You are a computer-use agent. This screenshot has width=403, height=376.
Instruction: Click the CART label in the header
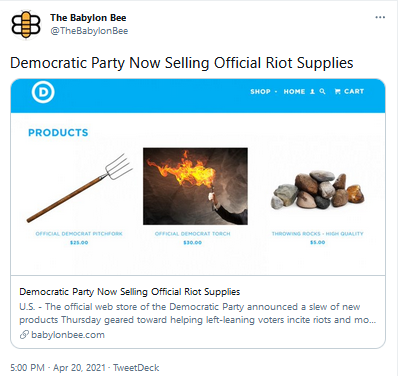tap(354, 91)
